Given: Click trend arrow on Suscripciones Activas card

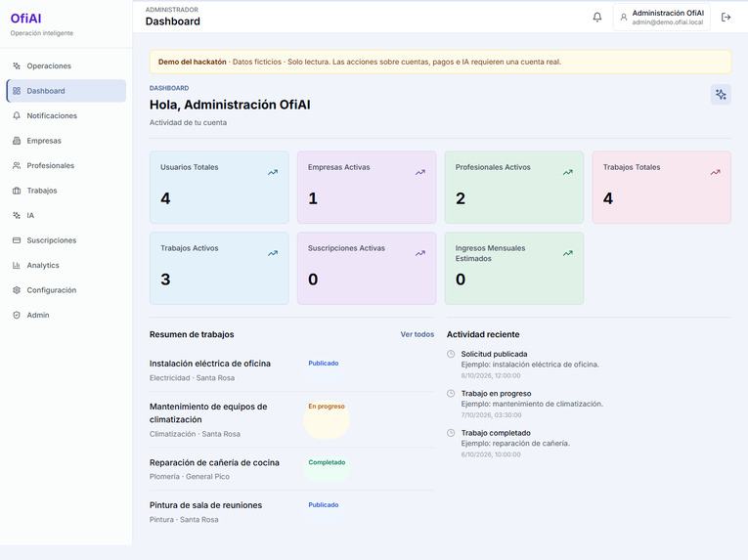Looking at the screenshot, I should (x=419, y=253).
